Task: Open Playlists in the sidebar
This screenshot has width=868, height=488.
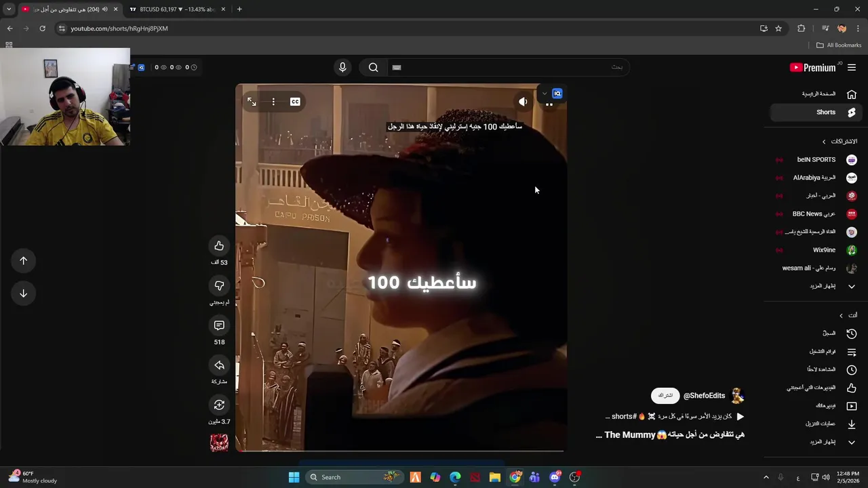Action: (815, 352)
